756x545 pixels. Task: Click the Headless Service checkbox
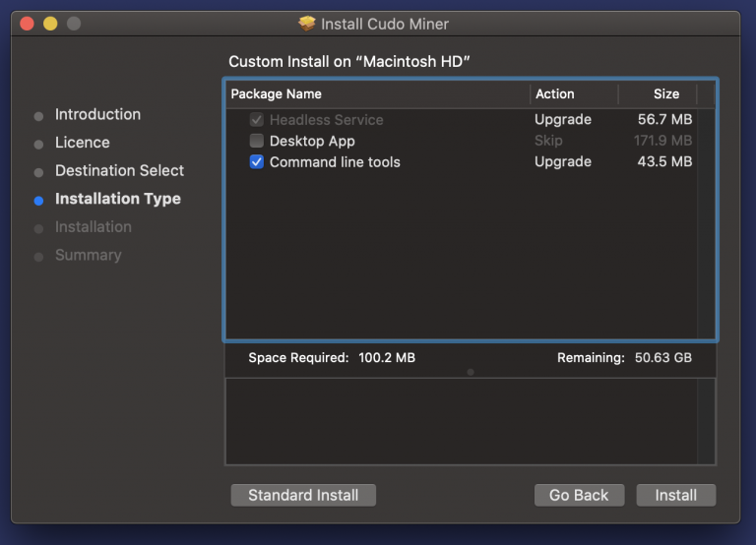click(257, 120)
